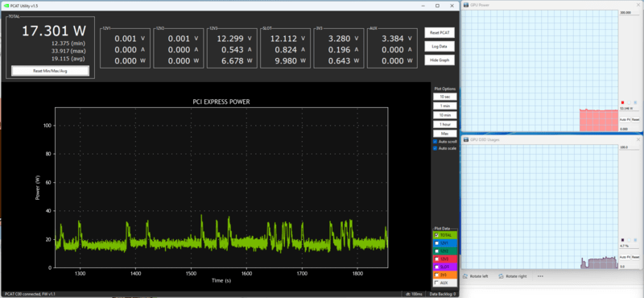Set plot range to 10 sec
The image size is (644, 298).
tap(445, 97)
